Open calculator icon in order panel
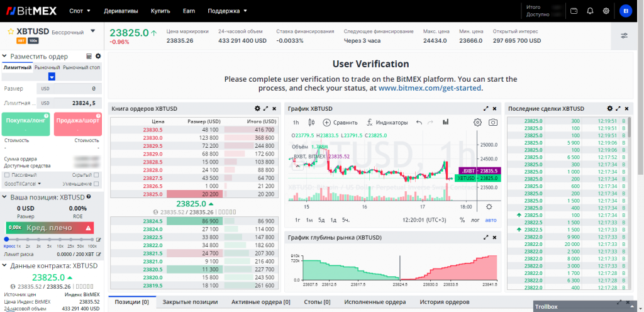This screenshot has height=312, width=644. click(x=89, y=57)
